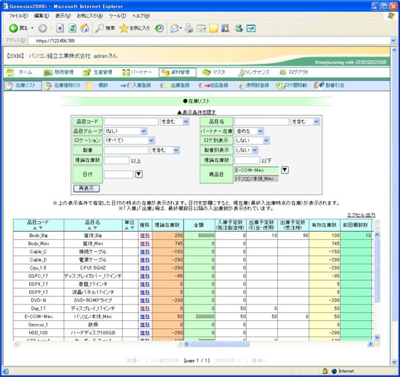Viewport: 400px width, 377px height.
Task: Expand the パートナー在庫 dropdown
Action: tap(260, 131)
